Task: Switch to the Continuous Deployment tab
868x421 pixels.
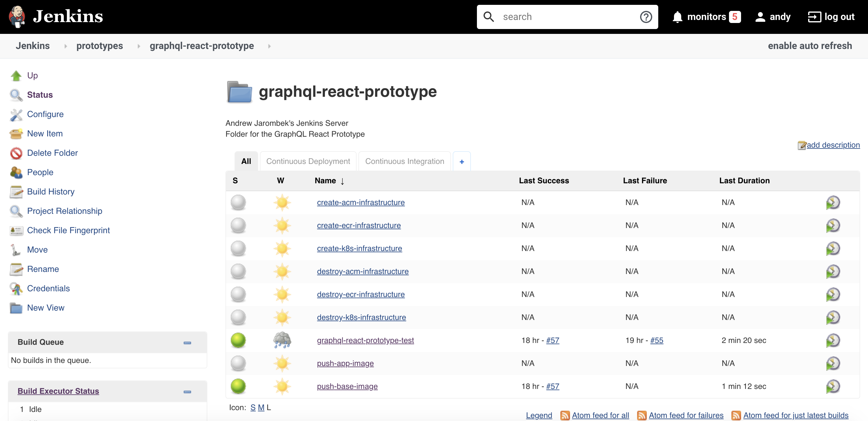Action: coord(308,162)
